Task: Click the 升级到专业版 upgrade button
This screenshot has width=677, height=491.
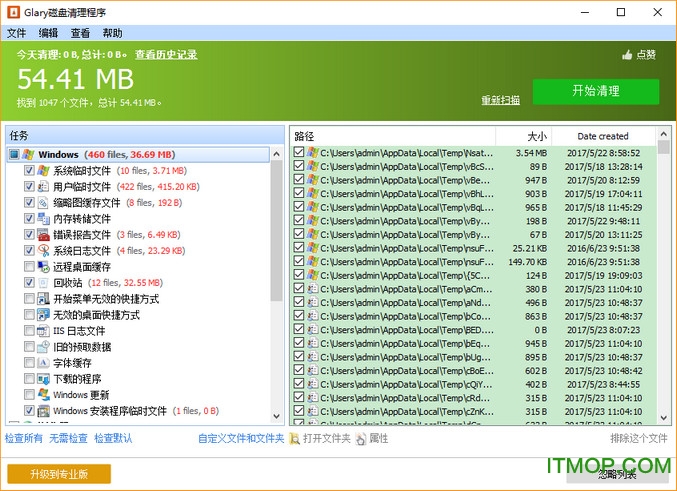Action: pos(59,474)
